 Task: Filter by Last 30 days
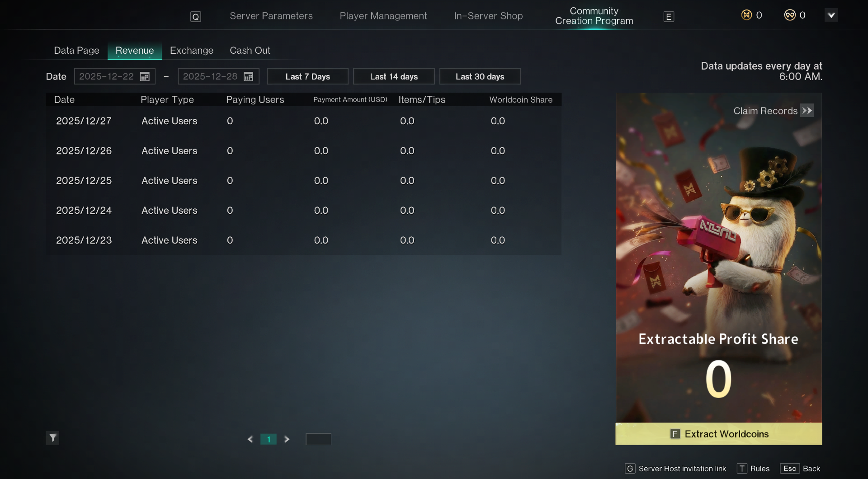(x=480, y=76)
